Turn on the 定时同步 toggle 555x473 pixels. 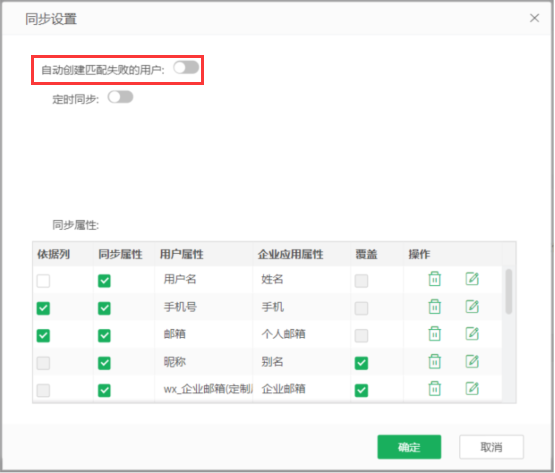click(120, 97)
